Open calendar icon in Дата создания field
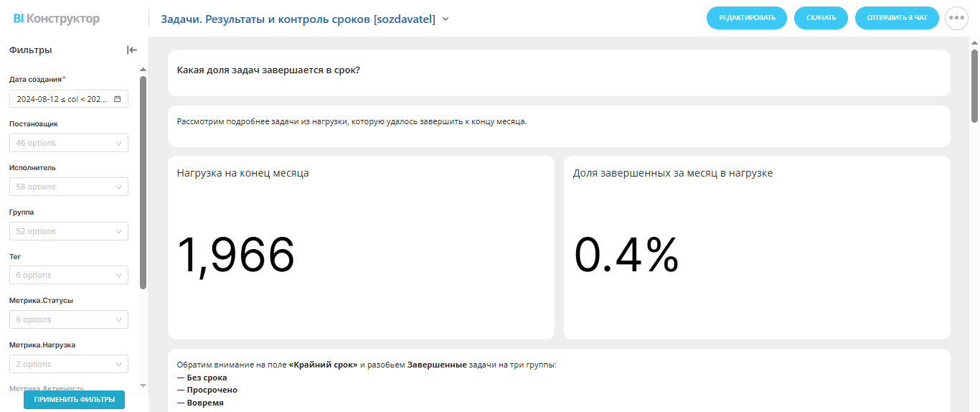 [118, 99]
